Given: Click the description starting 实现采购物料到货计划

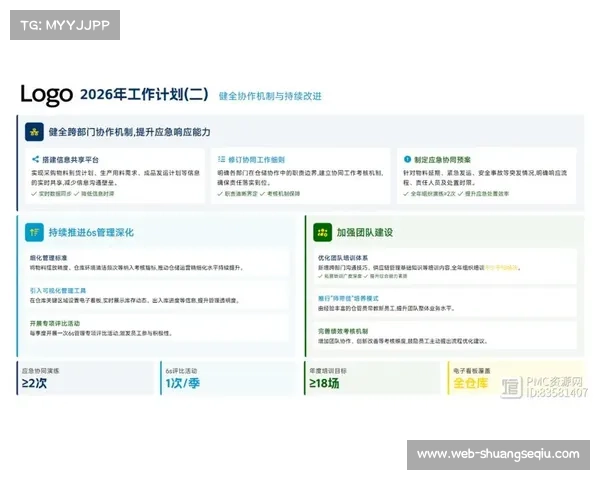Looking at the screenshot, I should pyautogui.click(x=116, y=178).
